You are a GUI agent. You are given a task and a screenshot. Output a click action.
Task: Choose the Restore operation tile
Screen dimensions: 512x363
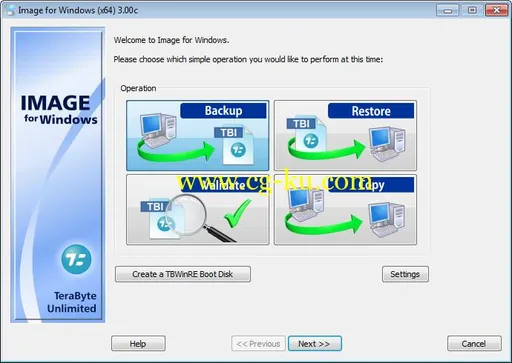pos(345,135)
